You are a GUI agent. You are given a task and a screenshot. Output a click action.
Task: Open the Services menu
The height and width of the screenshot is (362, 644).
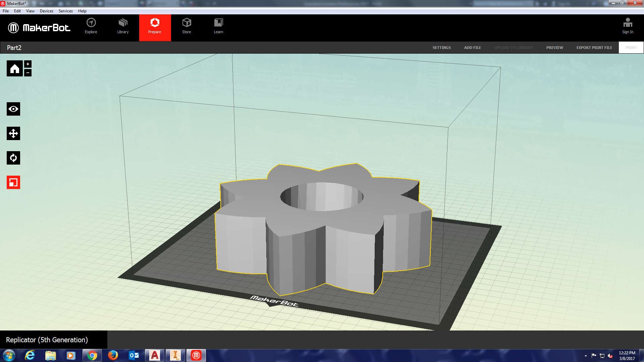point(65,11)
